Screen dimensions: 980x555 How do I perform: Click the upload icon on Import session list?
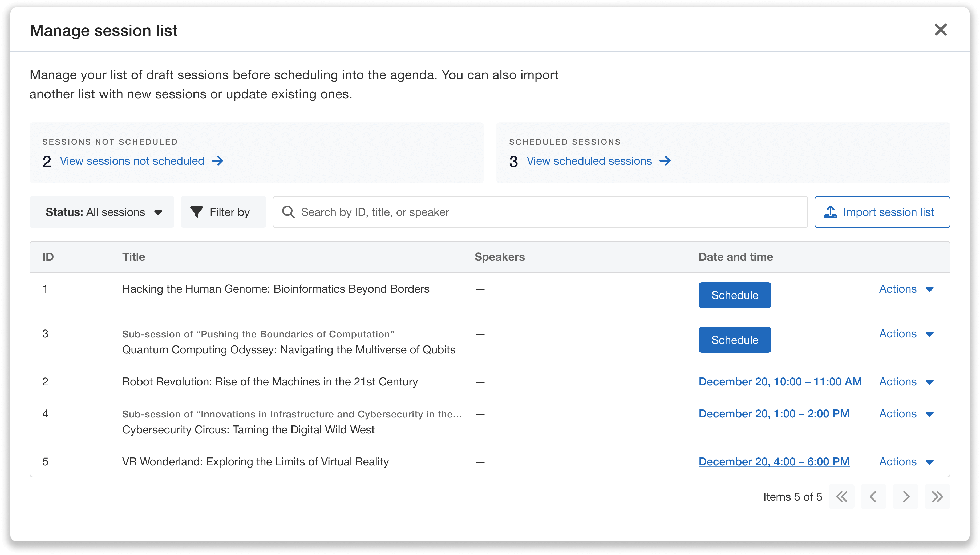pyautogui.click(x=831, y=212)
